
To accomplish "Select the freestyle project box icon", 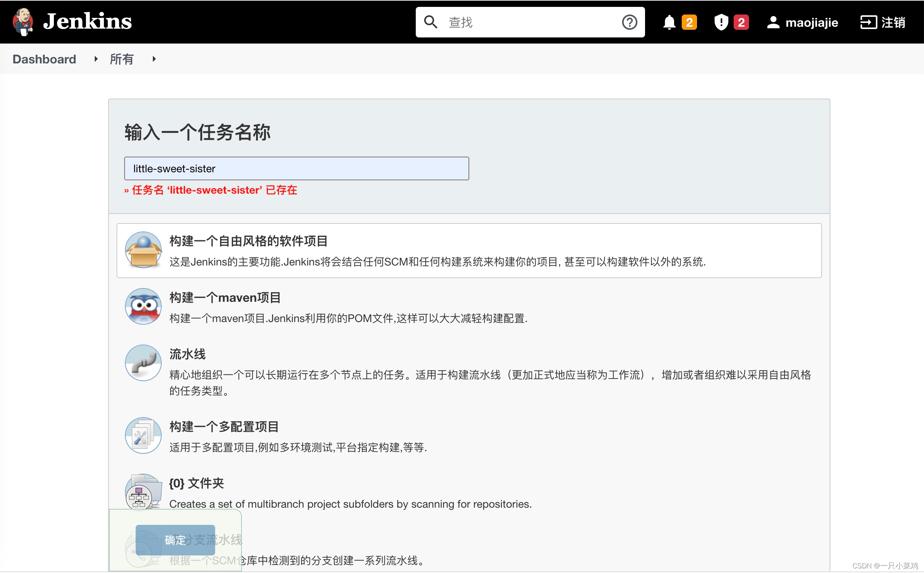I will tap(143, 250).
